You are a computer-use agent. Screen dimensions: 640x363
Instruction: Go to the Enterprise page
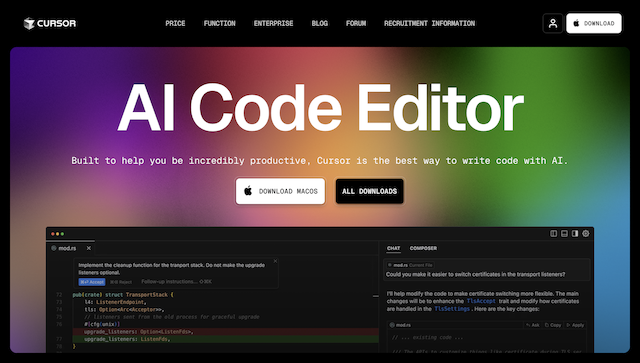273,23
